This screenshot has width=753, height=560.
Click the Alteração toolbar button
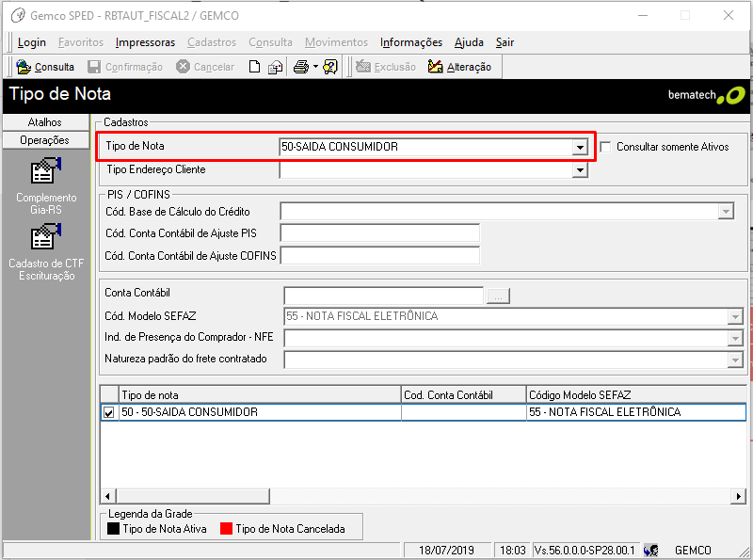click(x=459, y=67)
